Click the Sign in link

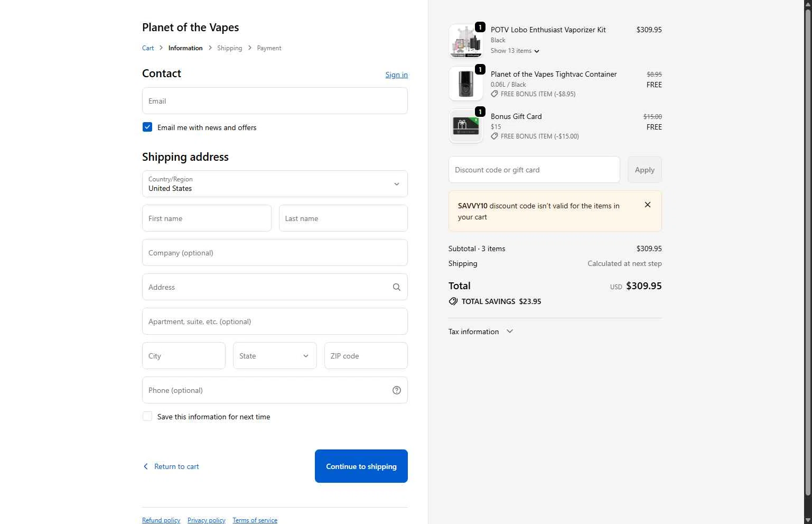[397, 75]
